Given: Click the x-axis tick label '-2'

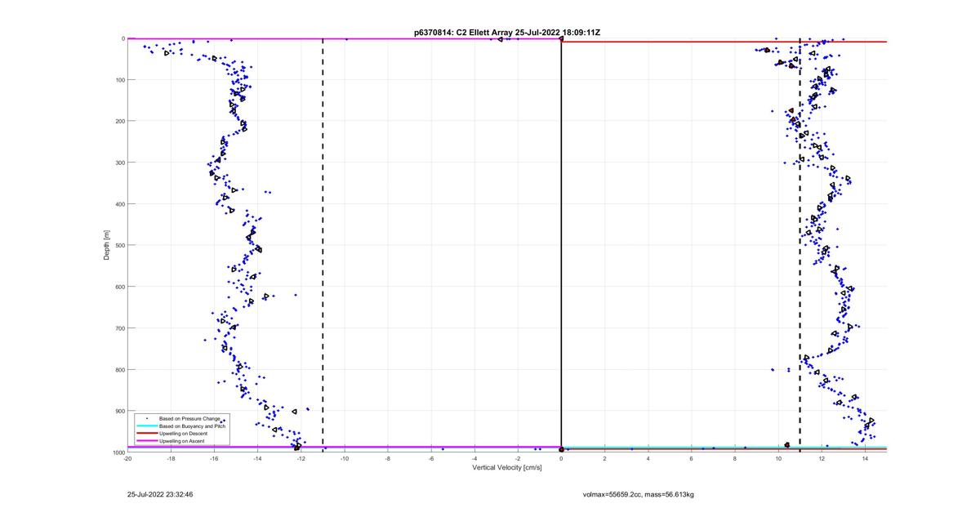Looking at the screenshot, I should (x=518, y=458).
